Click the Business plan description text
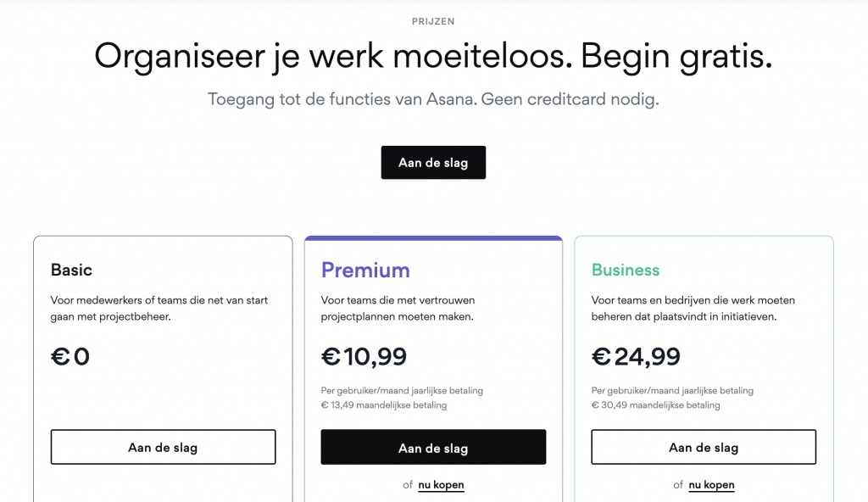The image size is (868, 502). (x=693, y=309)
